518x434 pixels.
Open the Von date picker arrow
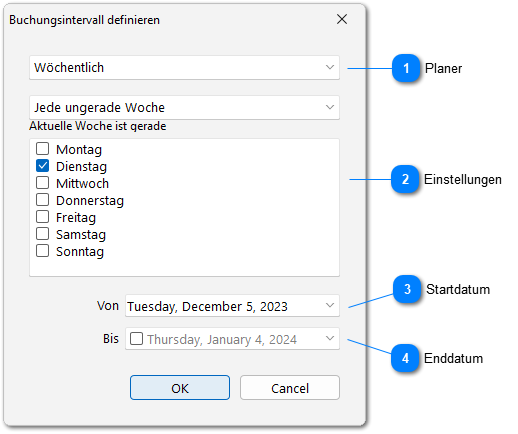[x=330, y=305]
